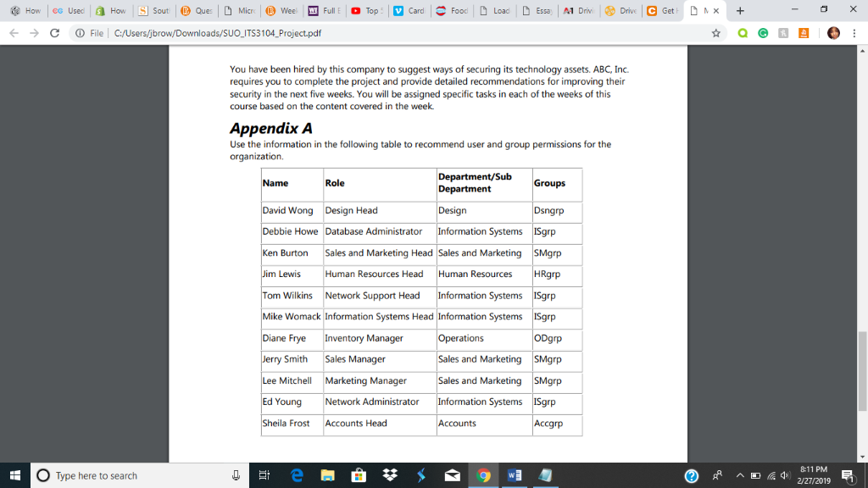Switch to the Essay tab

[x=537, y=12]
